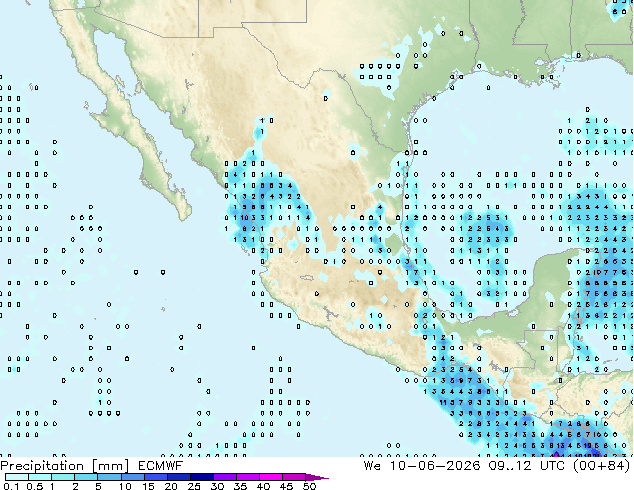
Task: Click the 5–10 mm legend swatch
Action: click(x=109, y=477)
